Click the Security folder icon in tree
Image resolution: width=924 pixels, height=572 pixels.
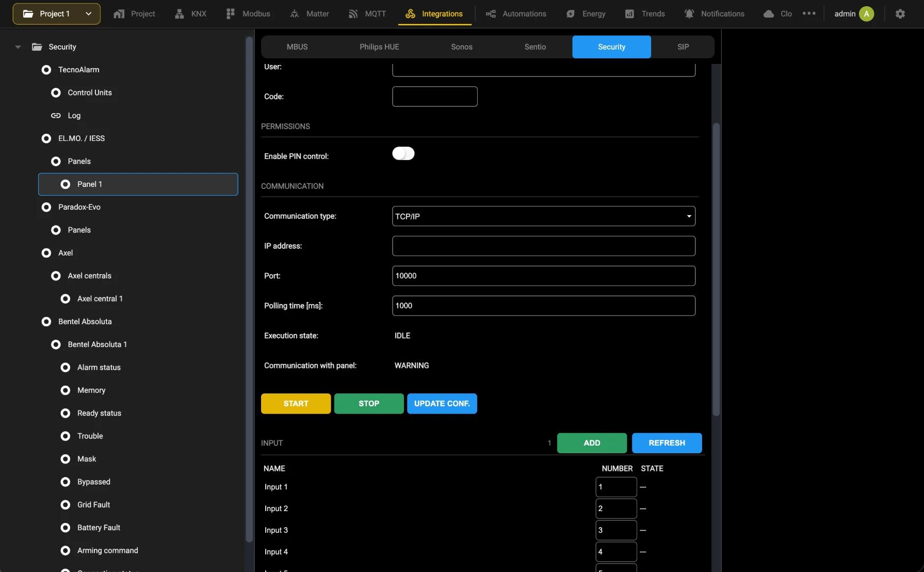click(x=37, y=47)
